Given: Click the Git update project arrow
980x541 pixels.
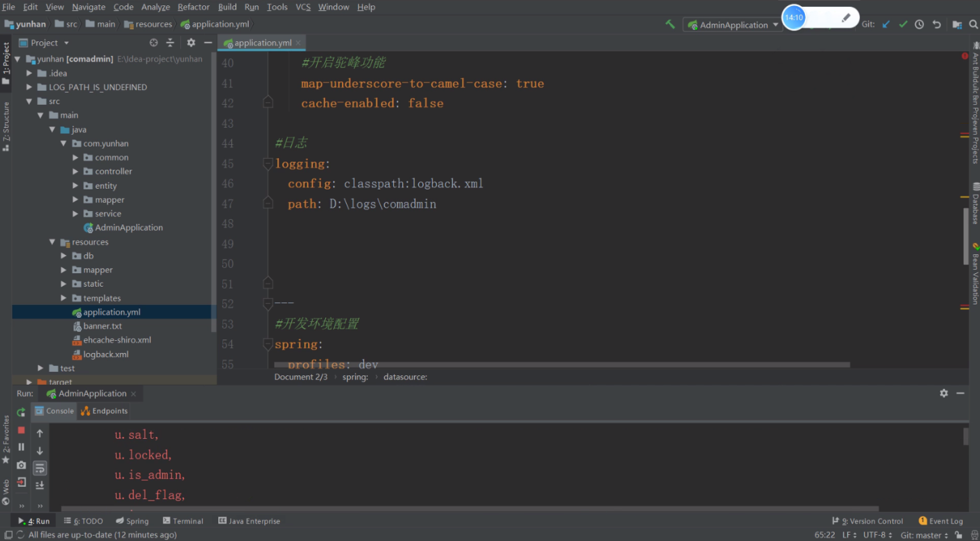Looking at the screenshot, I should coord(886,24).
